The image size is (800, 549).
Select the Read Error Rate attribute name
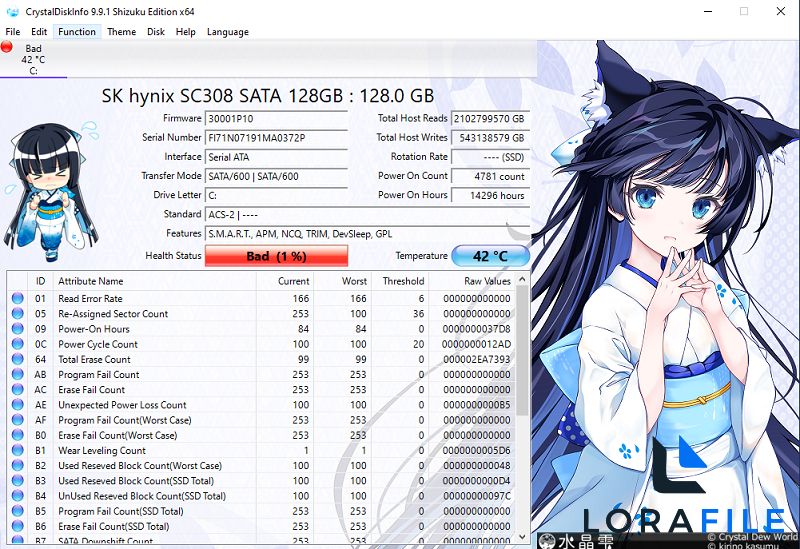[x=90, y=298]
